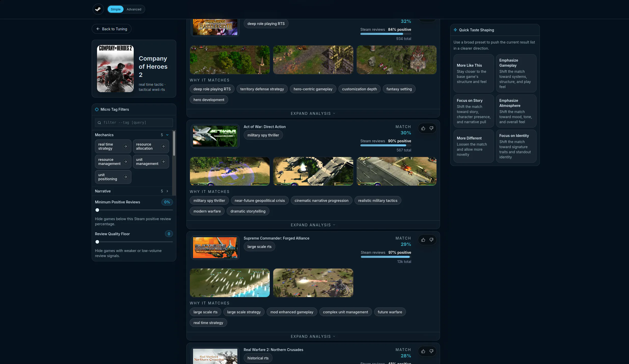
Task: Open Act of War: Direct Action thumbnail
Action: coord(215,136)
